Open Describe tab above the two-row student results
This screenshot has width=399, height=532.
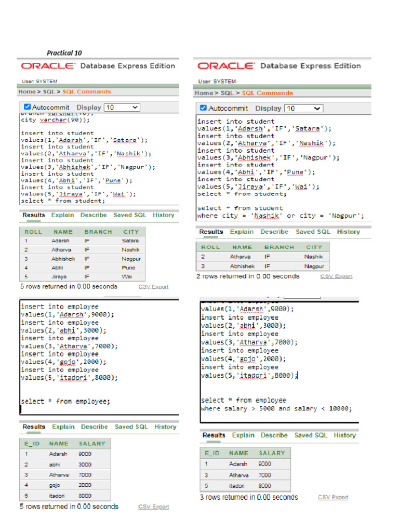[x=274, y=232]
